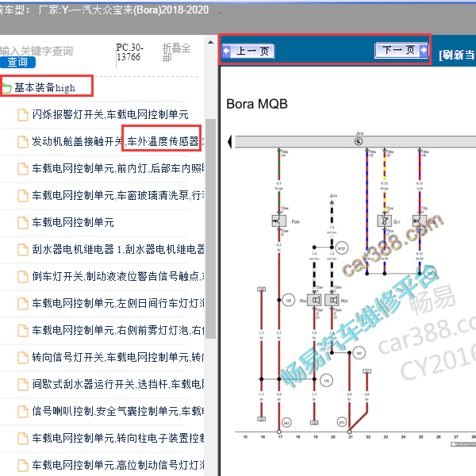The image size is (476, 476).
Task: Click document icon beside plain 车载电网控制单元
Action: click(x=23, y=223)
